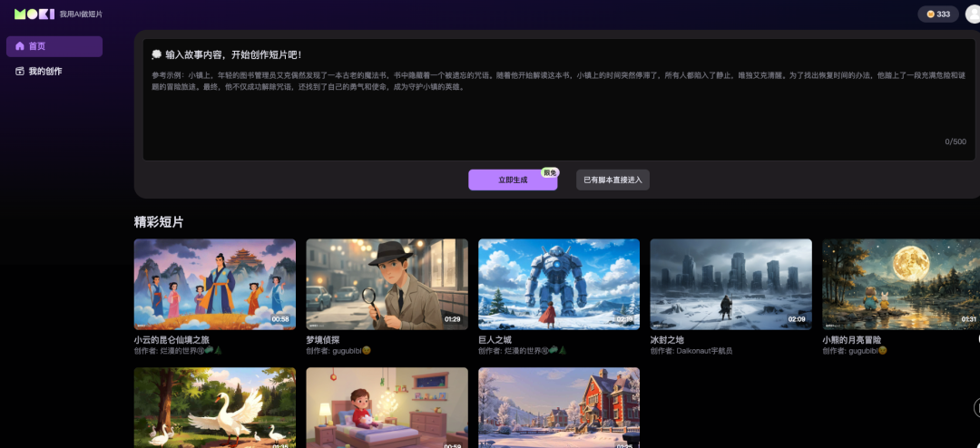Screen dimensions: 980x448
Task: Play the 梦境侦探 detective short film
Action: (387, 284)
